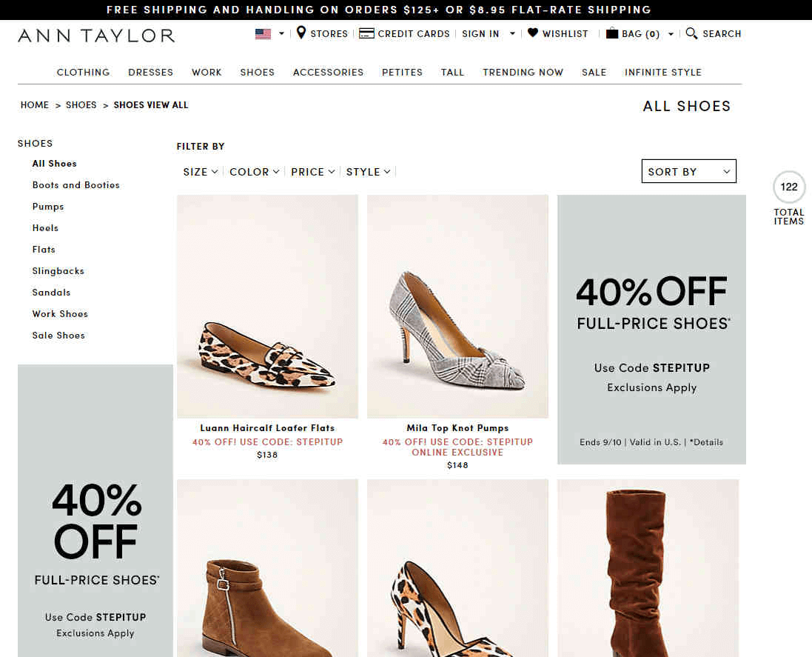
Task: Open the Tall menu
Action: click(x=452, y=72)
